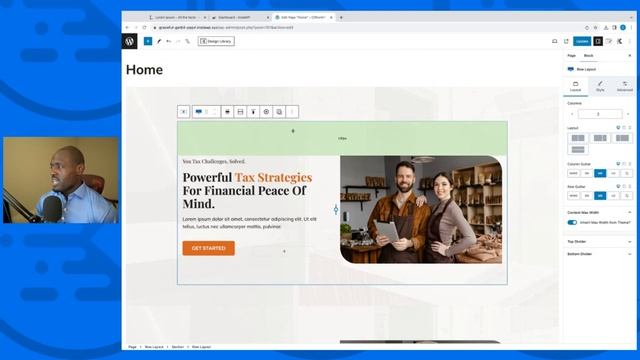Open the editor options kebab menu
Screen dimensions: 640x360
[x=630, y=41]
